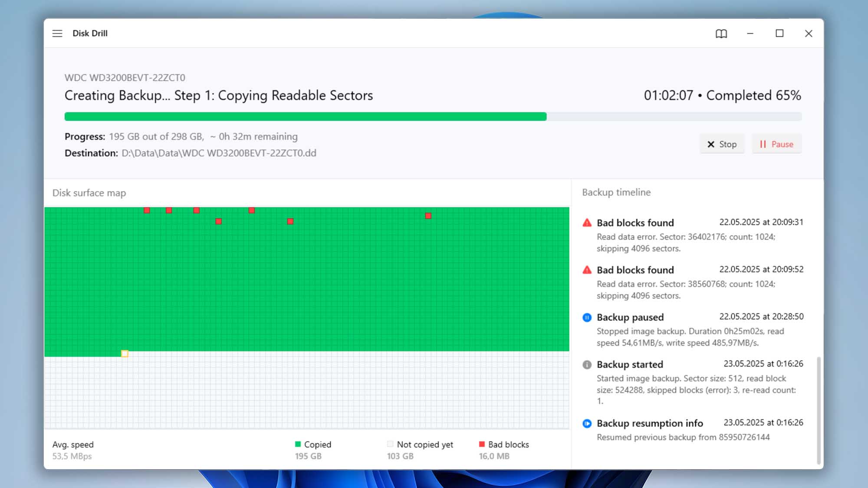Click the right-most red bad block on surface map
Viewport: 868px width, 488px height.
[x=428, y=216]
